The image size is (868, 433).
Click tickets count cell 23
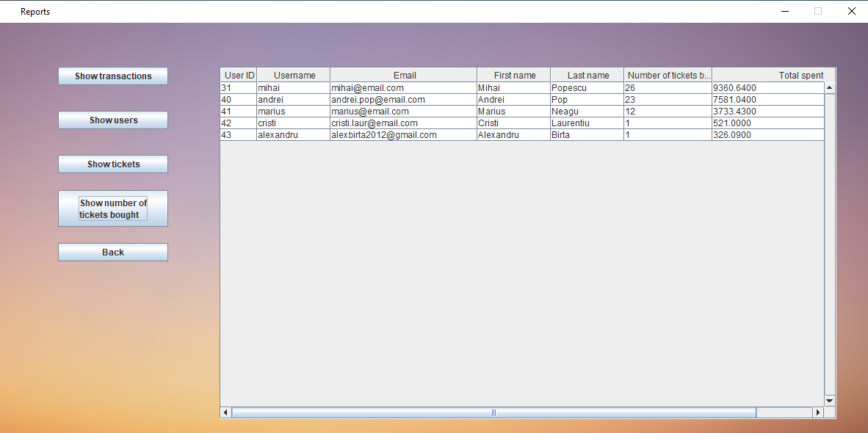(x=668, y=100)
